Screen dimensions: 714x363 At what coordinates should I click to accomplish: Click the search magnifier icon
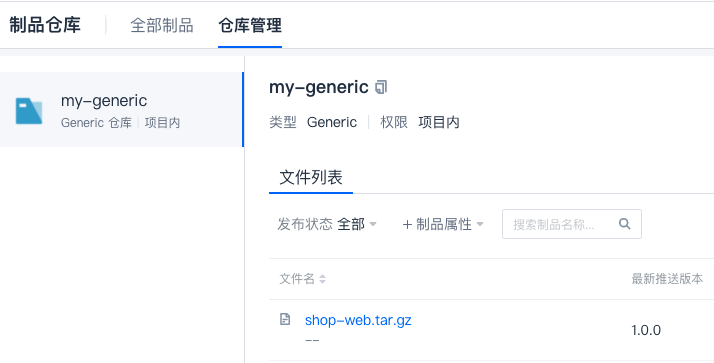(625, 224)
